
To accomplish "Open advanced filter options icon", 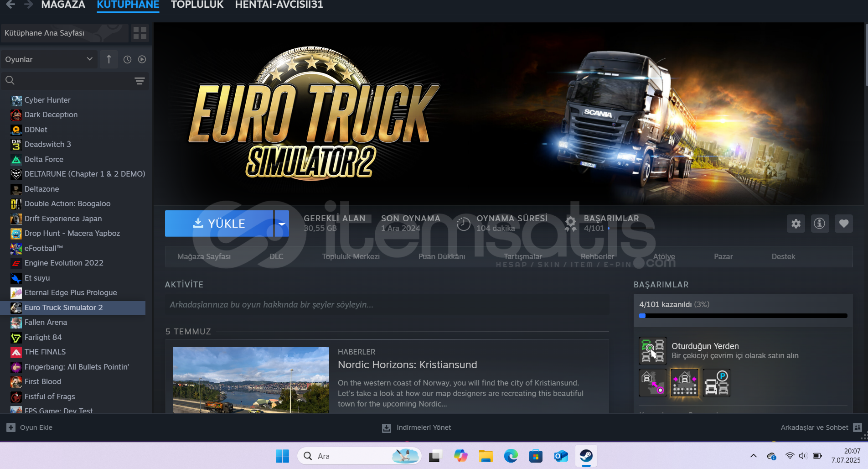I will point(139,81).
